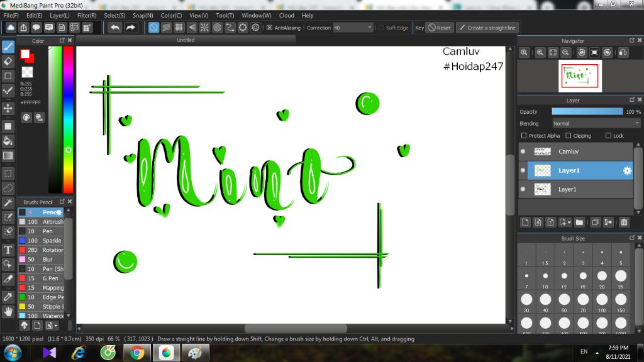Hide the selected Layer1 layer
Viewport: 644px width, 362px height.
point(523,170)
